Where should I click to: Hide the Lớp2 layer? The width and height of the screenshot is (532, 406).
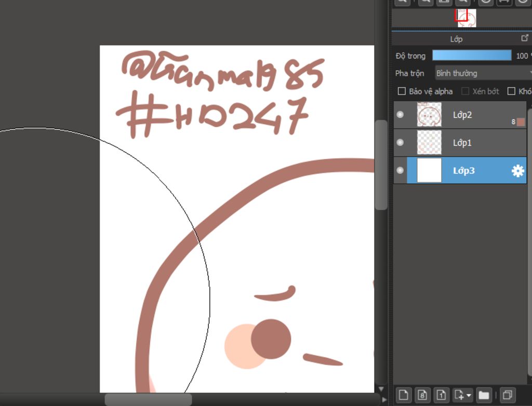click(x=401, y=115)
